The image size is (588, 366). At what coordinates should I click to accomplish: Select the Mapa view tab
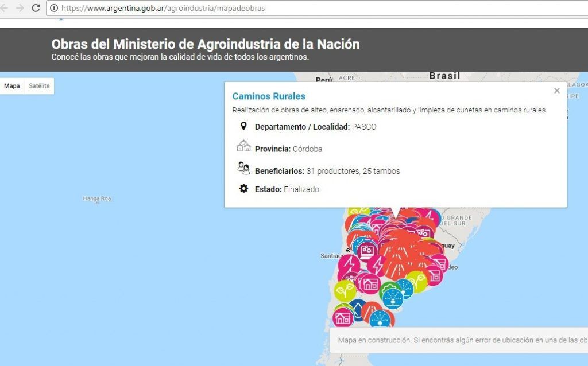coord(12,86)
